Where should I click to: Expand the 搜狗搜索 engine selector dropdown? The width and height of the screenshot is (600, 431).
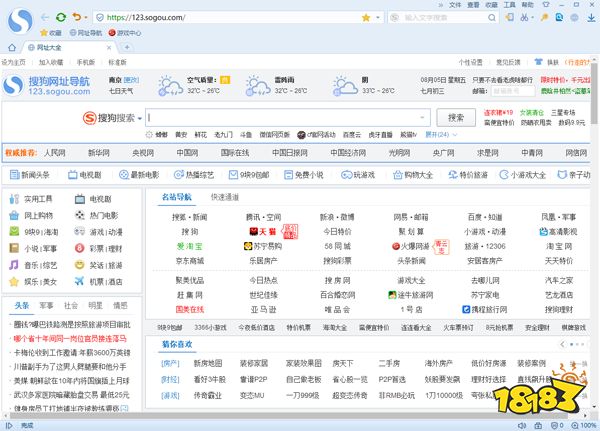[138, 118]
